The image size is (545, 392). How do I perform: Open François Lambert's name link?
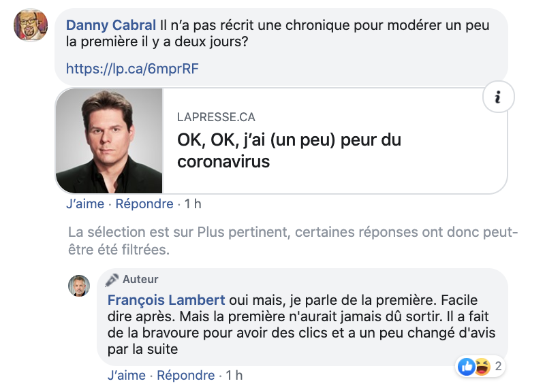(166, 300)
